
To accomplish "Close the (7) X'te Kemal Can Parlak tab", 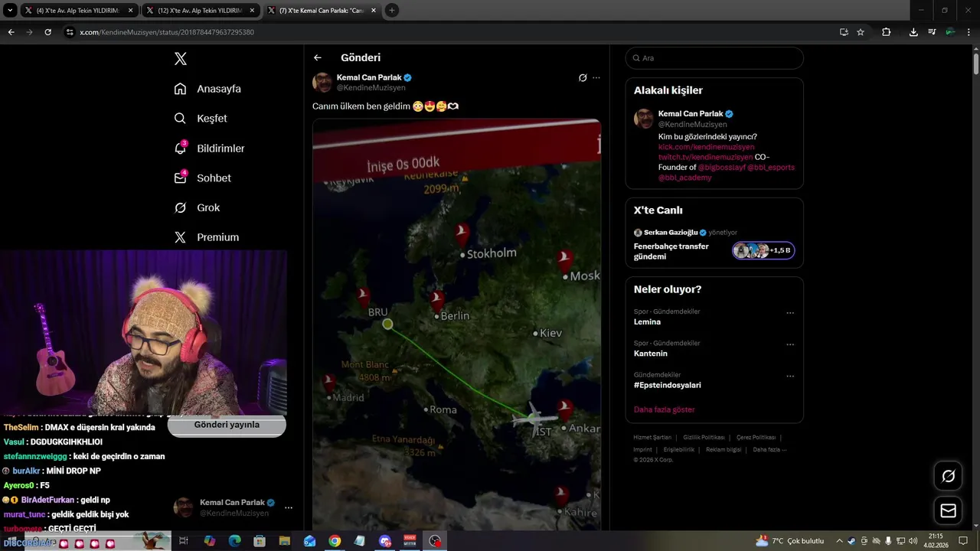I will [x=372, y=11].
